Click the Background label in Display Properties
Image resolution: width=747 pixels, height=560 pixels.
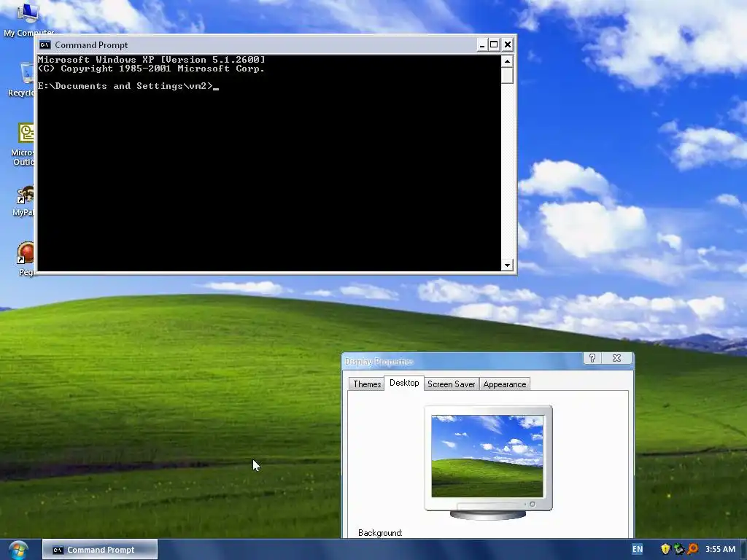[380, 533]
